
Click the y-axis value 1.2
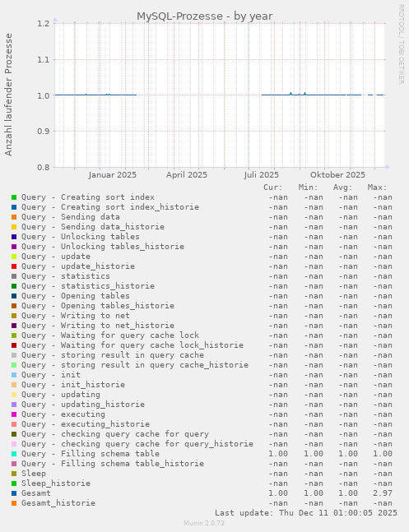tap(44, 23)
